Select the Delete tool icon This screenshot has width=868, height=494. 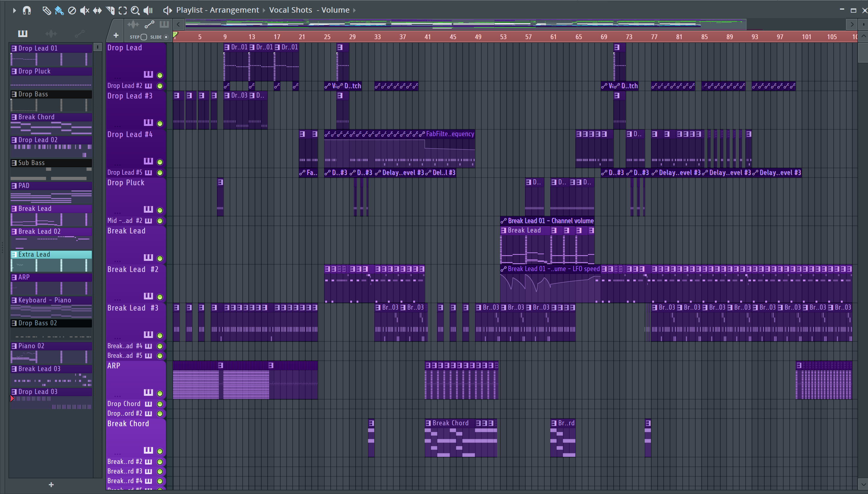(72, 11)
